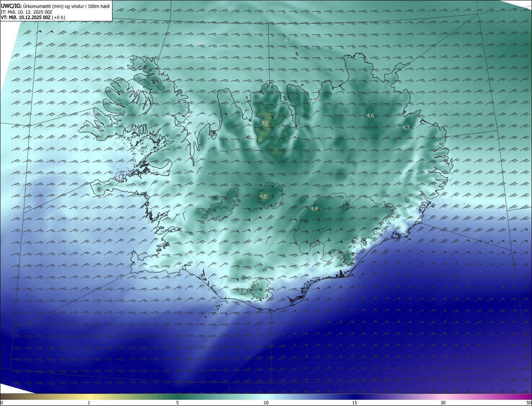Click the 30 tick on the color scale
The height and width of the screenshot is (406, 532).
[443, 403]
